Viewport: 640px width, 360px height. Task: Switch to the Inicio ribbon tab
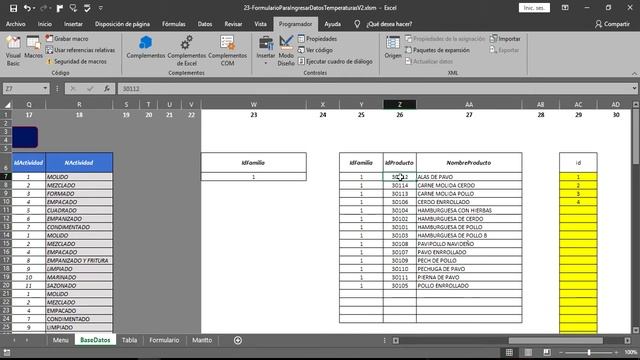tap(44, 24)
